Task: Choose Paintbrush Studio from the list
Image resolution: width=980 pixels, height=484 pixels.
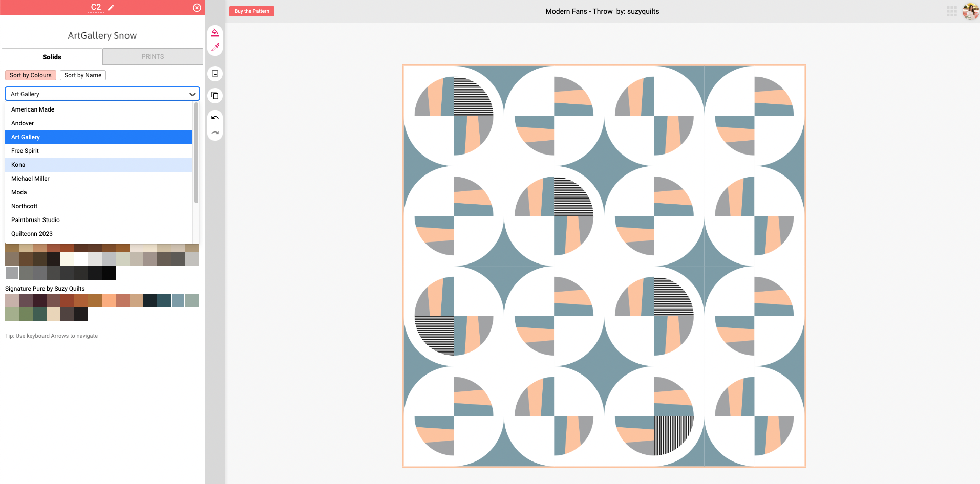Action: tap(98, 220)
